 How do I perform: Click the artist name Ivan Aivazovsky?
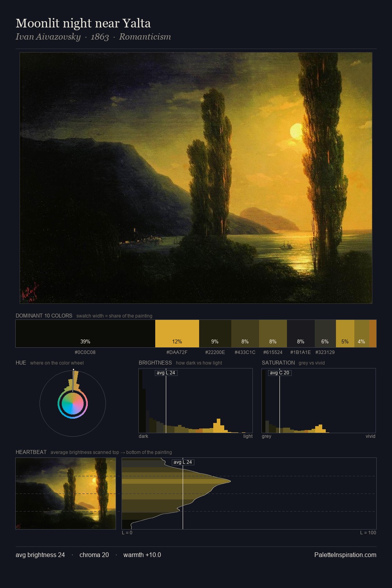(x=48, y=37)
